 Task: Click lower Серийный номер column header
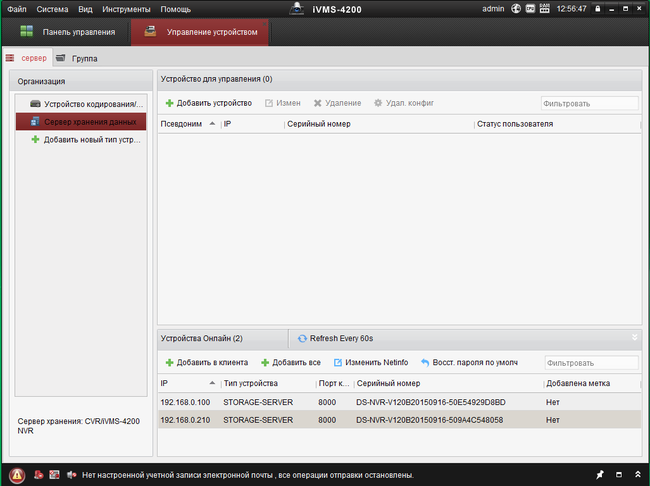449,383
